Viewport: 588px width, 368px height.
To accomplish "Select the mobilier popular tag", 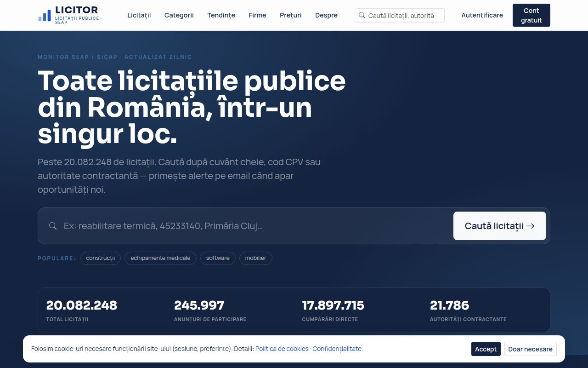I will coord(256,258).
